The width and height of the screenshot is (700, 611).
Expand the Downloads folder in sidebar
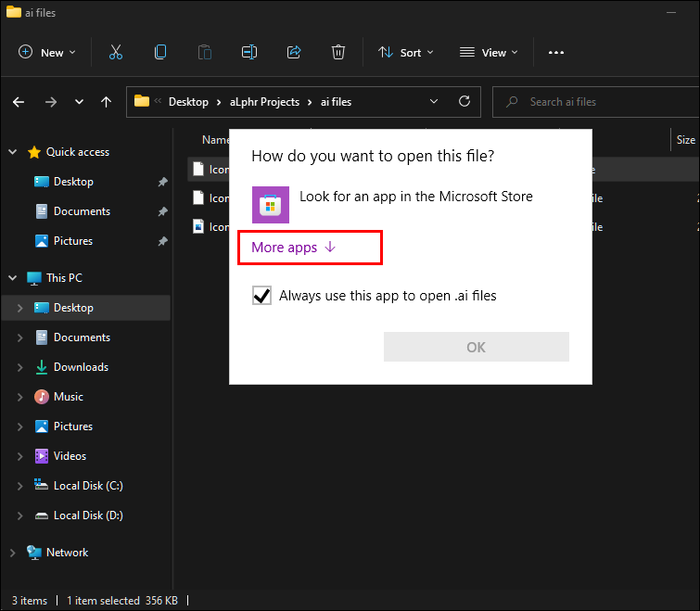[x=19, y=367]
